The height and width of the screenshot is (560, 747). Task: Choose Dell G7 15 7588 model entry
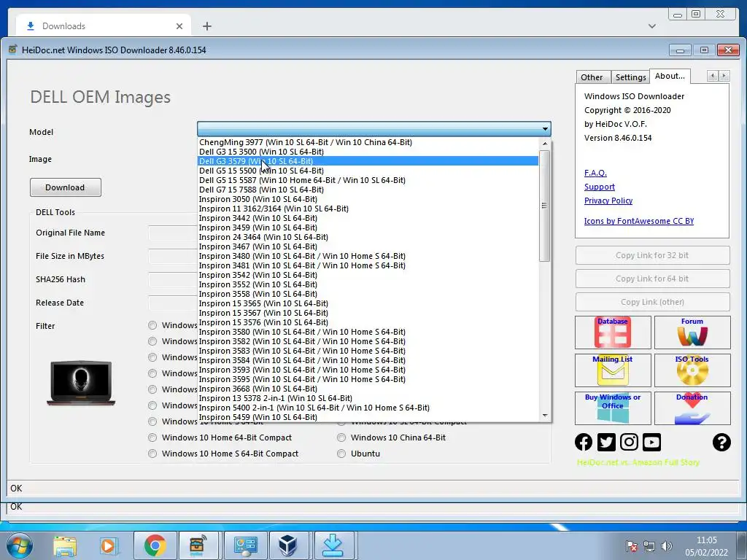coord(368,190)
